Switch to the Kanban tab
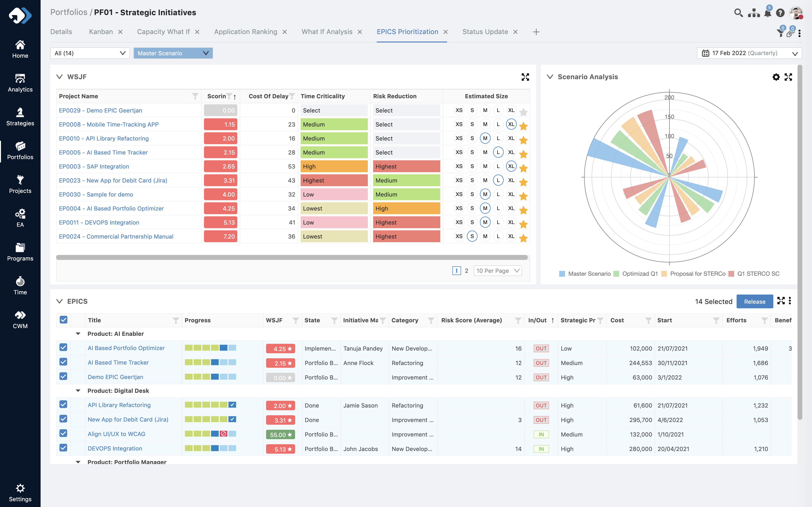Viewport: 812px width, 507px height. [x=101, y=32]
